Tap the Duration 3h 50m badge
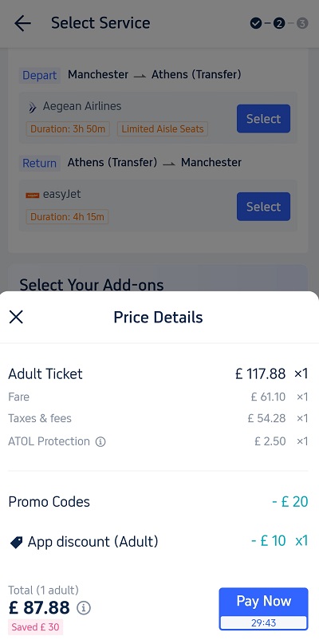 click(x=68, y=129)
